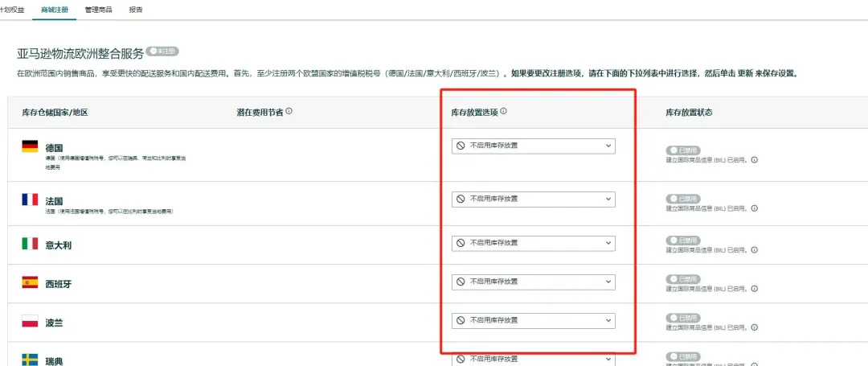
Task: Click the 库存放置选项 column header text
Action: click(474, 112)
